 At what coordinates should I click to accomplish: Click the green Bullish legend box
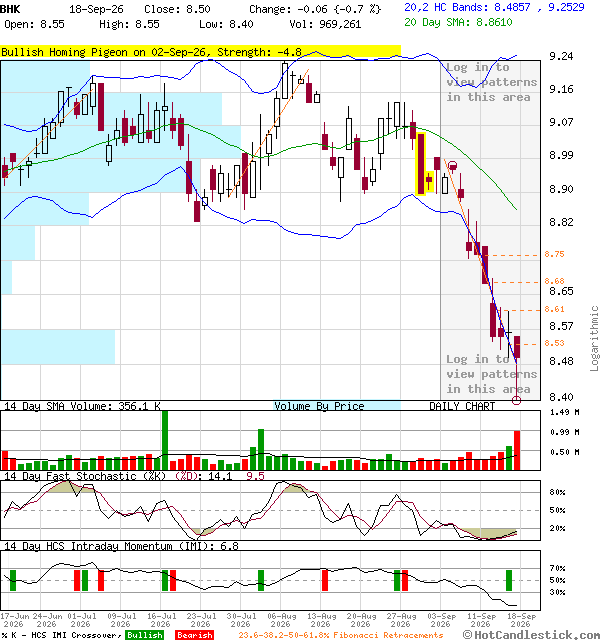(144, 635)
